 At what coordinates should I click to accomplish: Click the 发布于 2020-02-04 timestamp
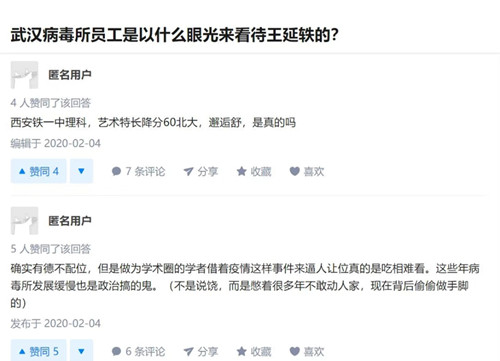[56, 323]
